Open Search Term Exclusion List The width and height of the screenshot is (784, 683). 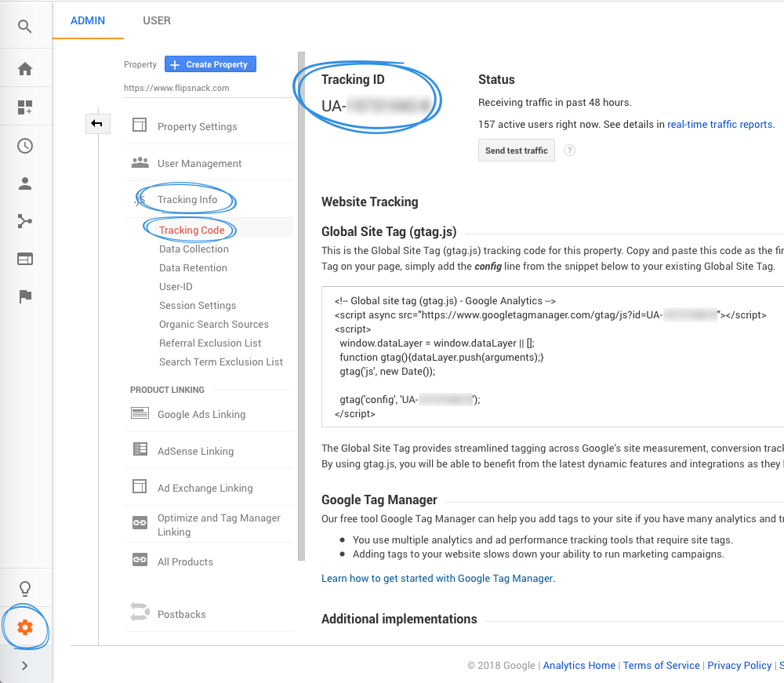pos(221,361)
